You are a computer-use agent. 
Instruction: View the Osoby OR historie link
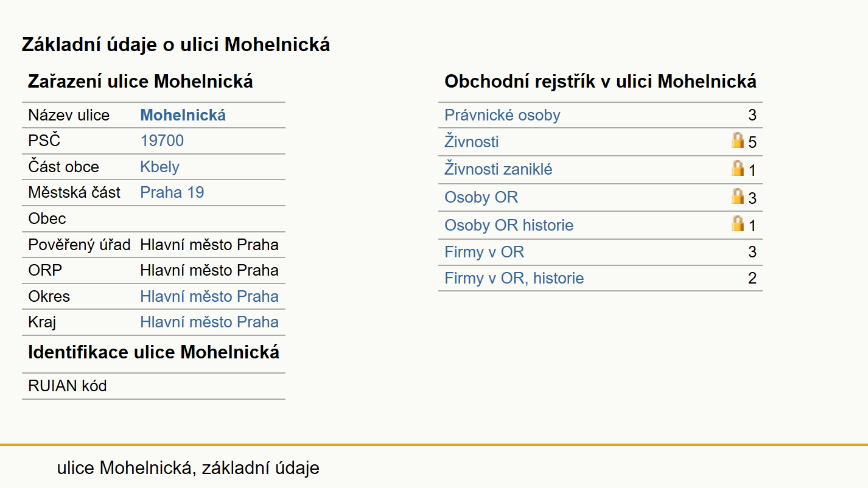pos(509,225)
